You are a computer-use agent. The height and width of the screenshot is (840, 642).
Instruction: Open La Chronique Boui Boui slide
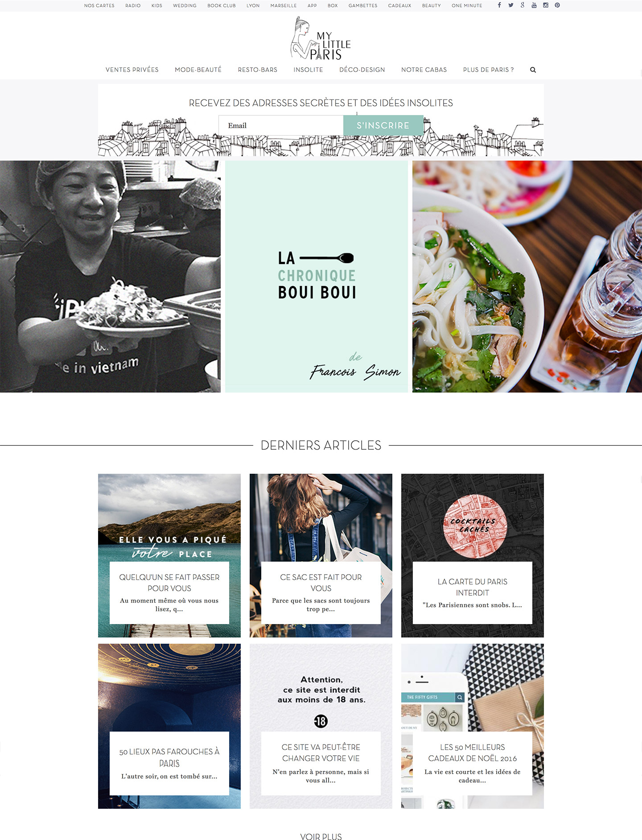317,277
